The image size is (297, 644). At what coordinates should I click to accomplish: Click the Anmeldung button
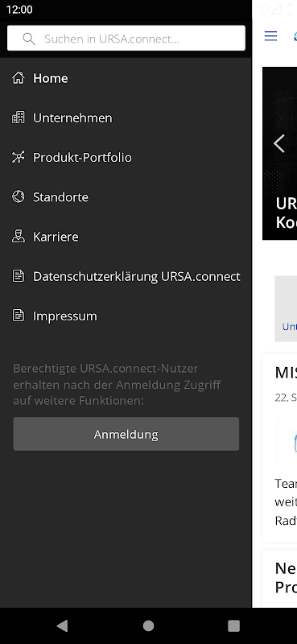tap(126, 434)
